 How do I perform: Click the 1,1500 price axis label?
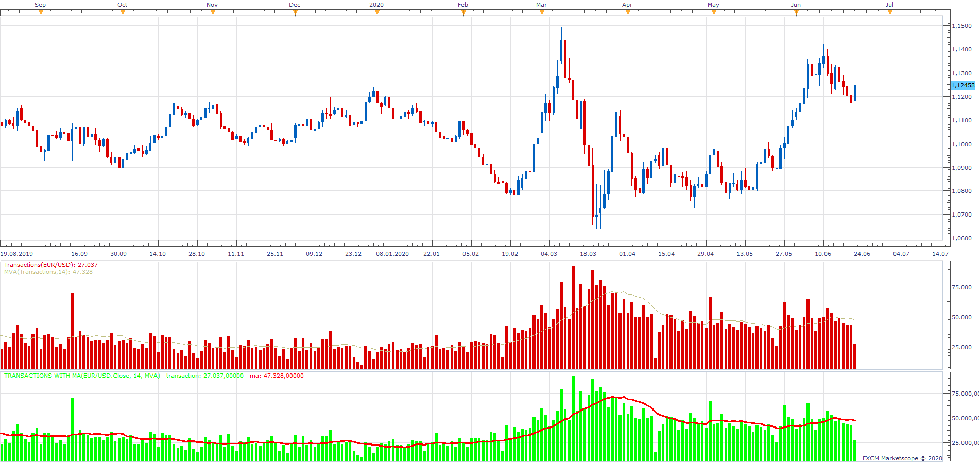pyautogui.click(x=961, y=26)
